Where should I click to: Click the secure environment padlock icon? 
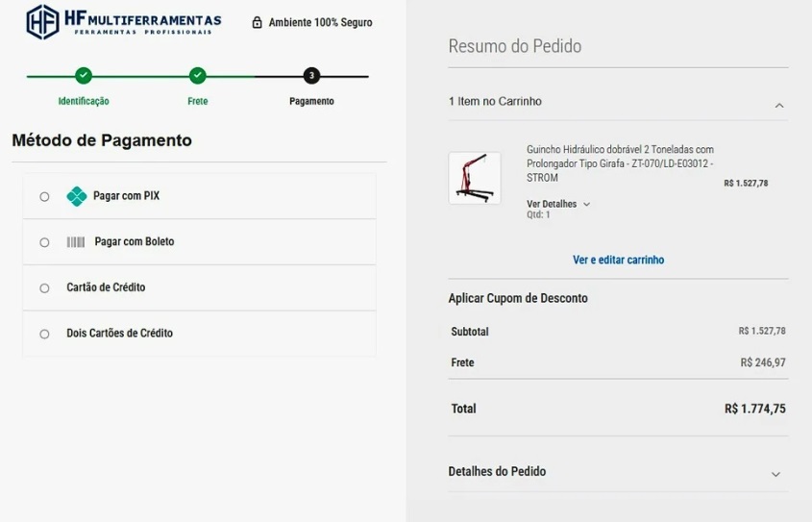(x=257, y=22)
